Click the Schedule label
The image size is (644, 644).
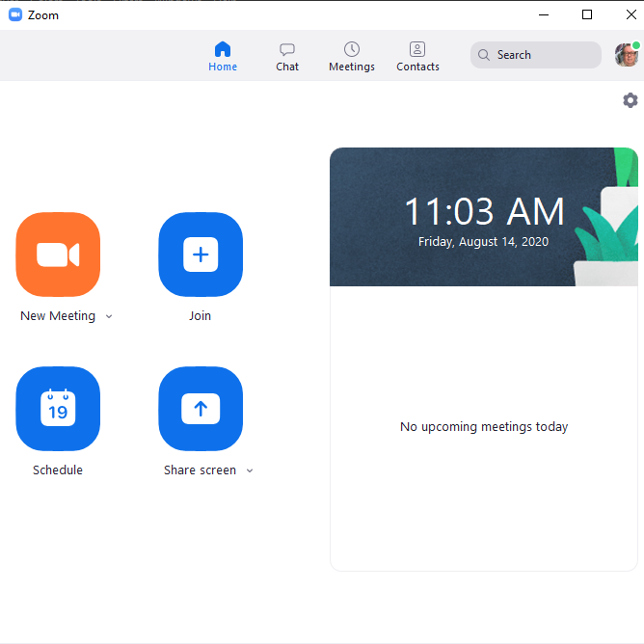pyautogui.click(x=58, y=470)
